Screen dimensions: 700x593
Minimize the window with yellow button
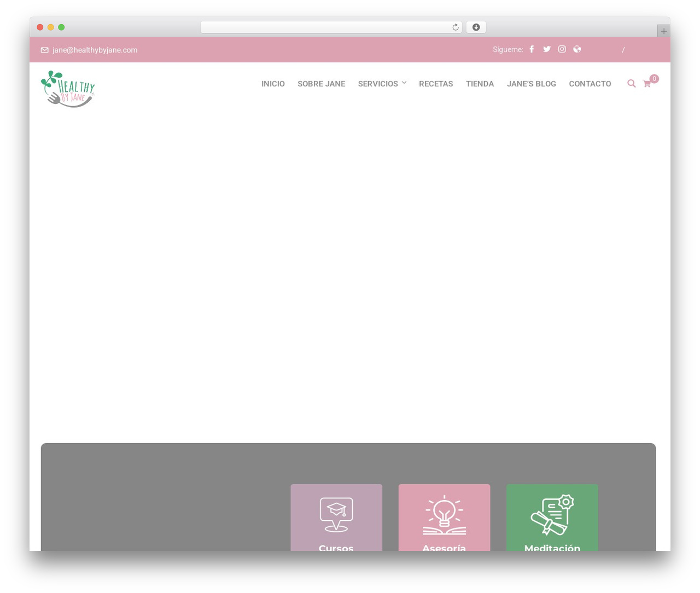[x=51, y=27]
